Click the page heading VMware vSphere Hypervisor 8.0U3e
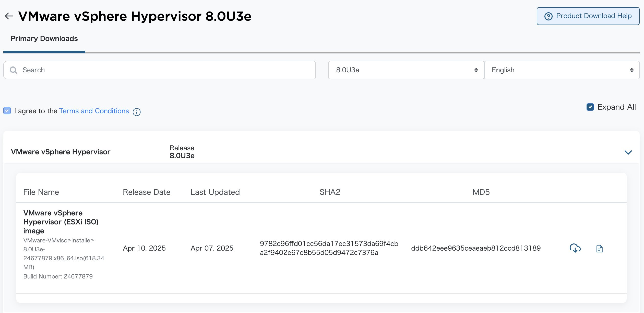Image resolution: width=644 pixels, height=313 pixels. click(135, 16)
